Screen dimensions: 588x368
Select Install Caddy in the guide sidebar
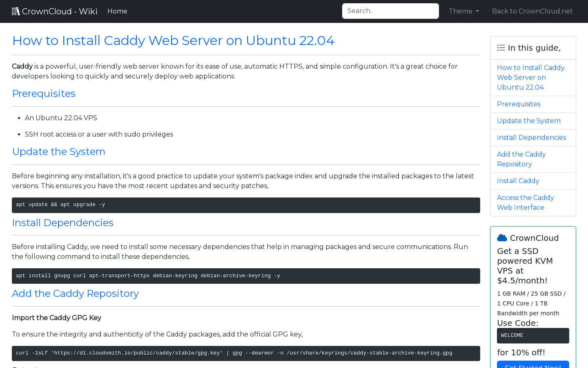(533, 181)
